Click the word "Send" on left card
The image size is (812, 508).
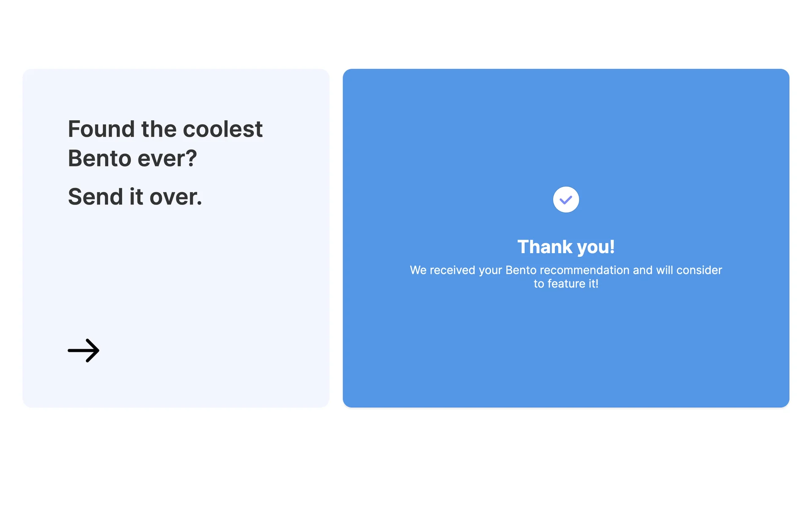[95, 197]
